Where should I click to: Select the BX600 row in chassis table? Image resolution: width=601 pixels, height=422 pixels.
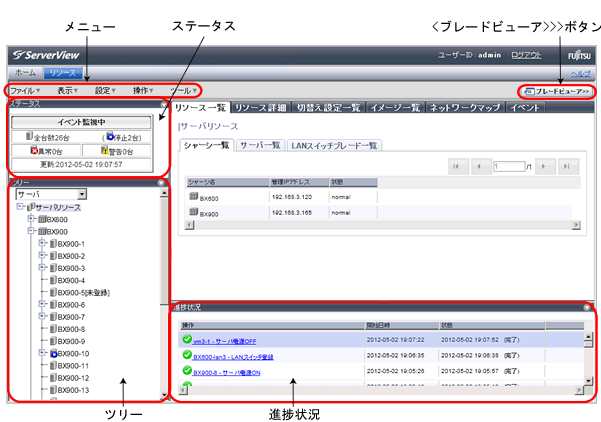tap(379, 197)
